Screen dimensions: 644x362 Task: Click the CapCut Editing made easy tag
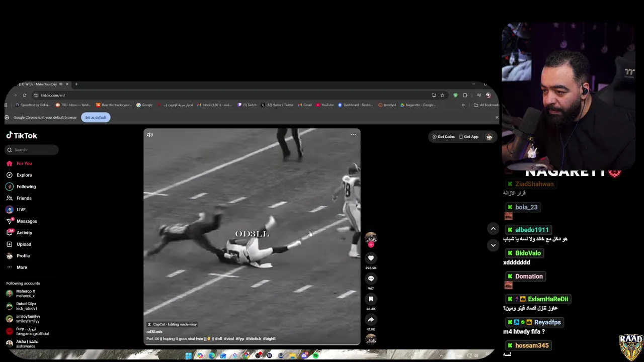coord(172,324)
